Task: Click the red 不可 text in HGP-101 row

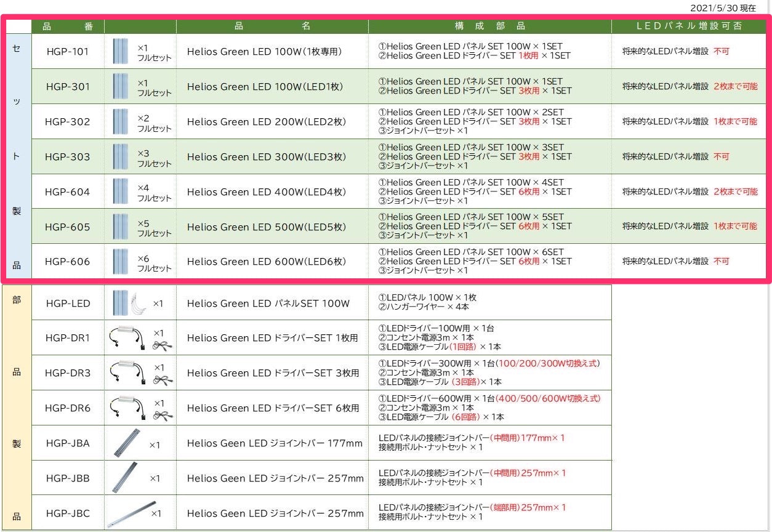Action: (x=721, y=52)
